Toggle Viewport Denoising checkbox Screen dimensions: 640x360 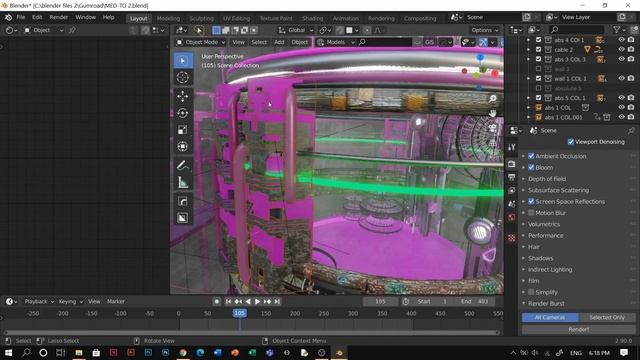pyautogui.click(x=571, y=142)
